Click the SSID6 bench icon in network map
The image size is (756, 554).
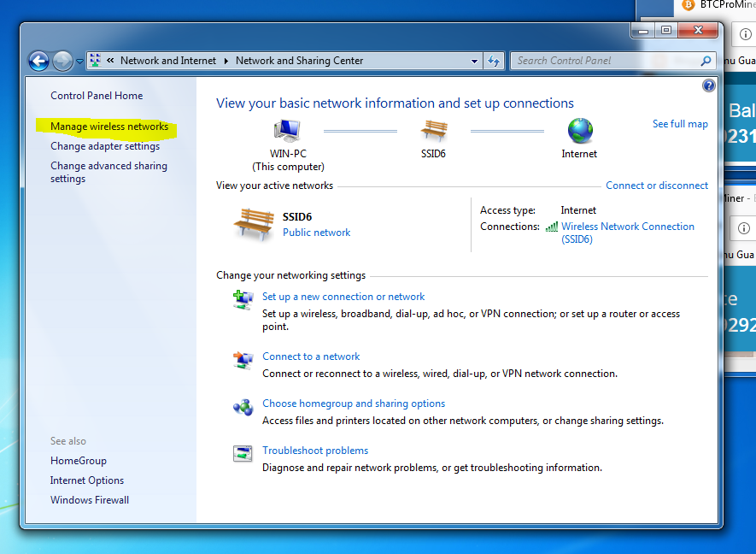pyautogui.click(x=433, y=130)
